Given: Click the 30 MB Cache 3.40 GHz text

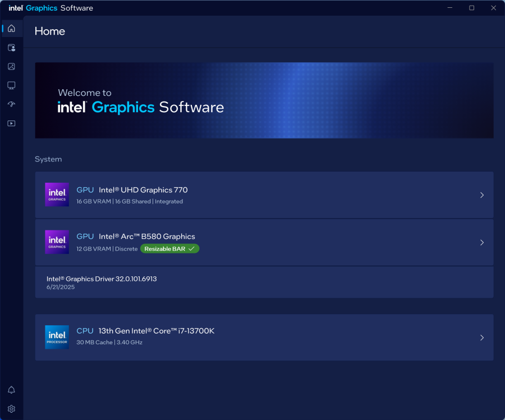Looking at the screenshot, I should [x=109, y=343].
